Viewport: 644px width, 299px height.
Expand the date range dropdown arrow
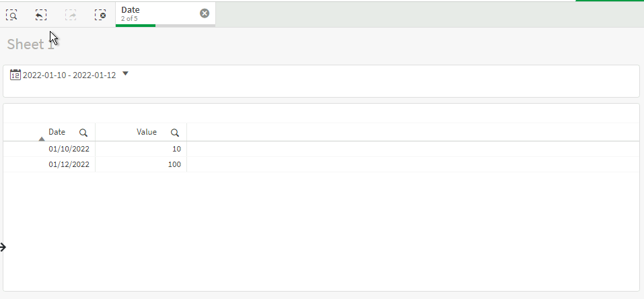[x=126, y=73]
